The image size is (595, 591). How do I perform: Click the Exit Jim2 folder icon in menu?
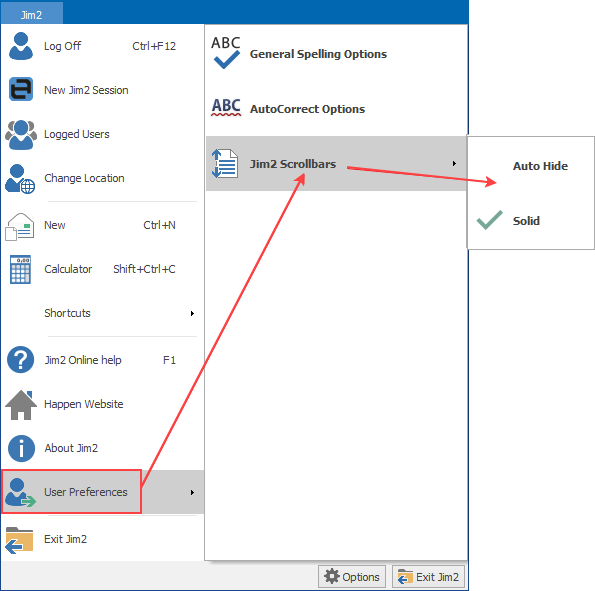click(19, 540)
